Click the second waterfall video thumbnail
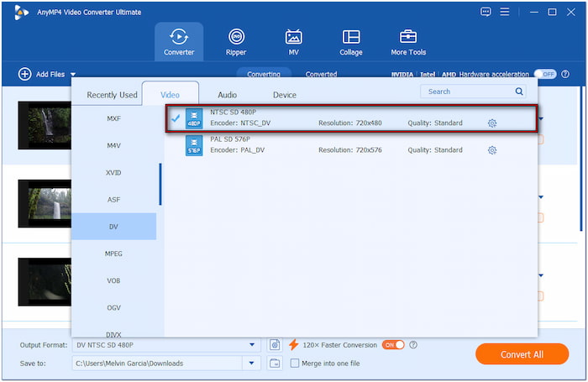 click(x=45, y=203)
